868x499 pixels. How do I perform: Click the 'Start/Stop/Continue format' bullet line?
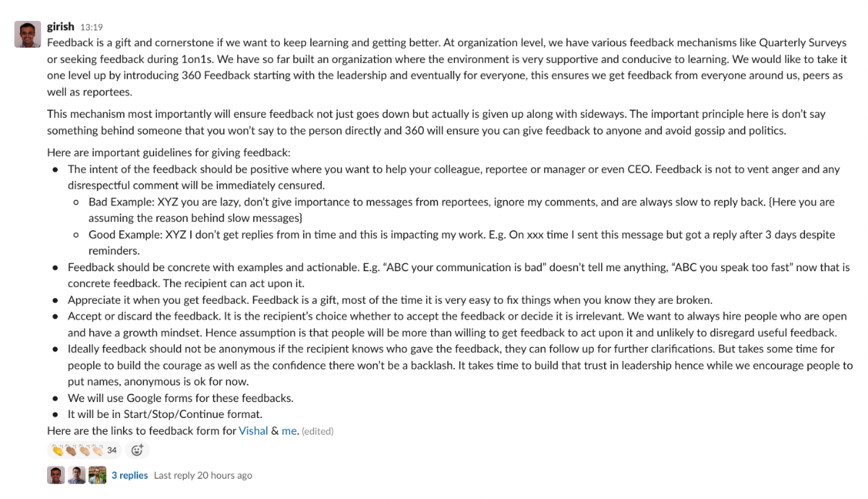tap(165, 414)
